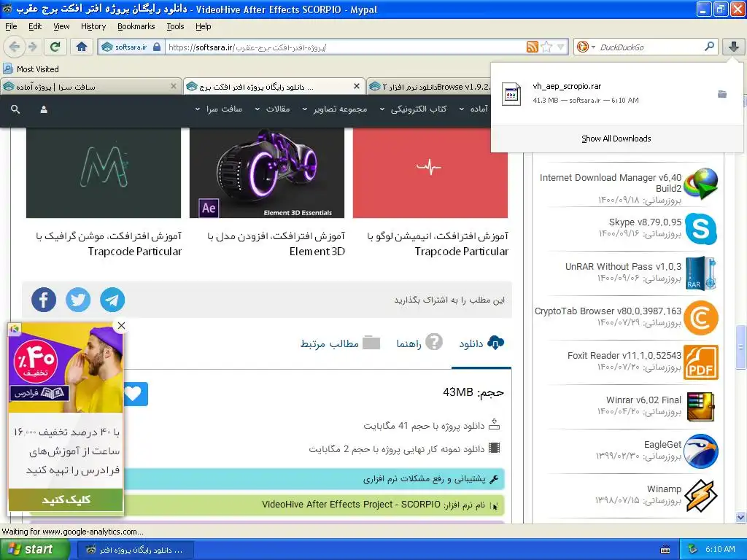This screenshot has height=560, width=747.
Task: Open the History menu
Action: point(93,26)
